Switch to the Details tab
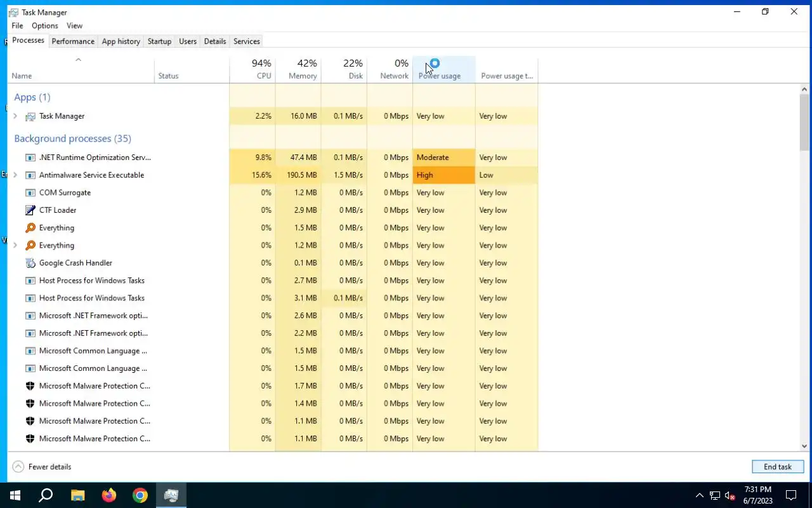 pos(215,41)
